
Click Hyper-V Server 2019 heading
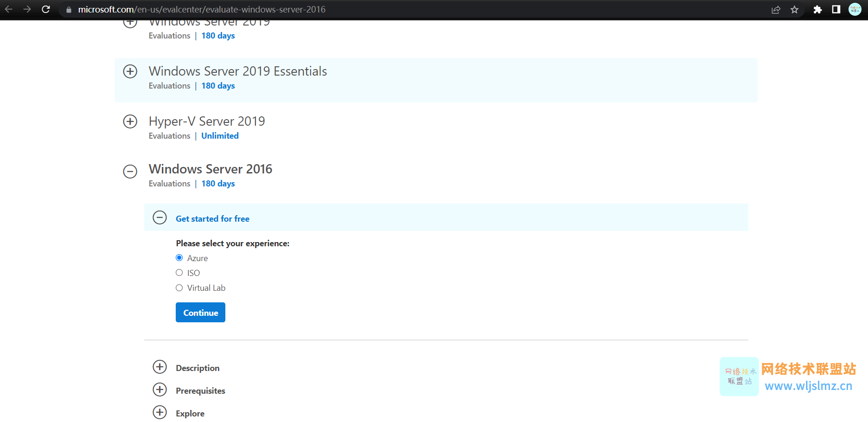[x=207, y=121]
